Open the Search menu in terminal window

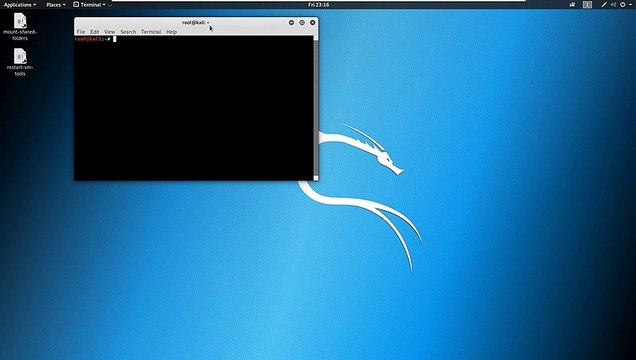click(x=128, y=32)
